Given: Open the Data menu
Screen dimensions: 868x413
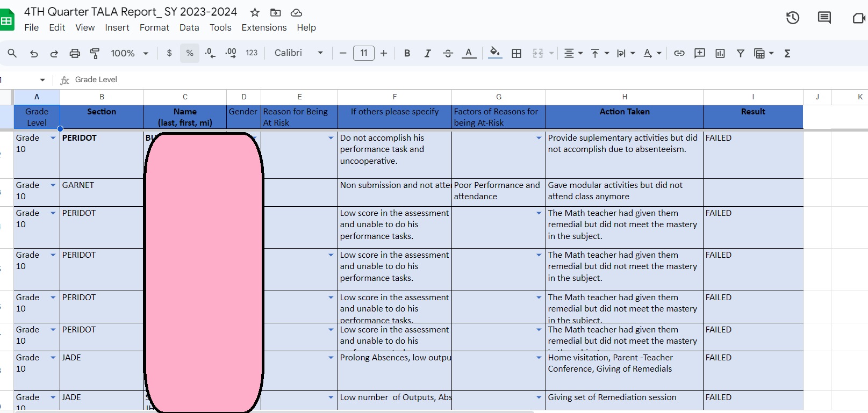Looking at the screenshot, I should pos(189,27).
